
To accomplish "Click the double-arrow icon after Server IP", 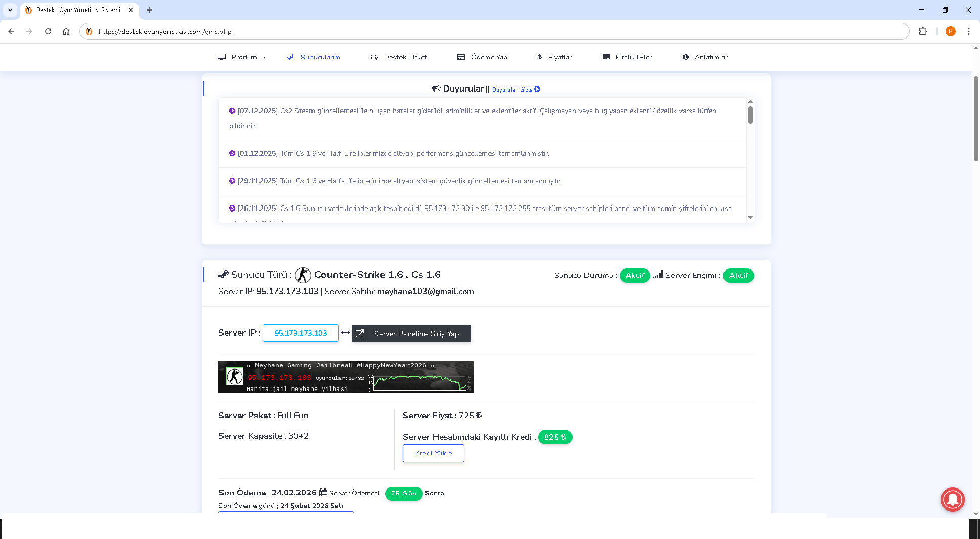I will (x=345, y=333).
